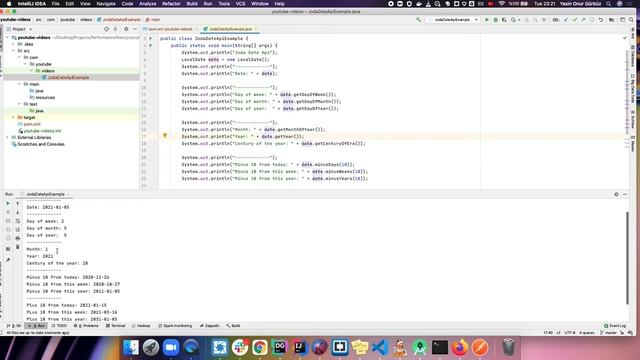Expand the target folder
Screen dimensions: 640x360
(x=13, y=118)
